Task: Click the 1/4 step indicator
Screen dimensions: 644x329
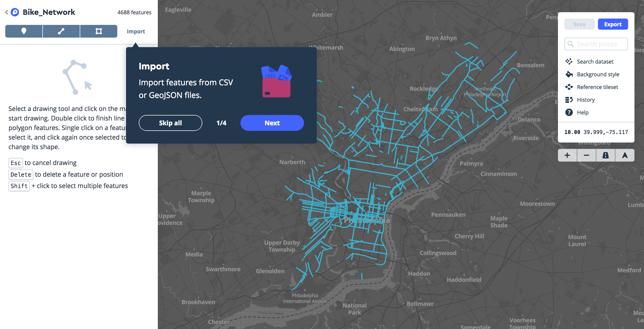Action: pos(221,123)
